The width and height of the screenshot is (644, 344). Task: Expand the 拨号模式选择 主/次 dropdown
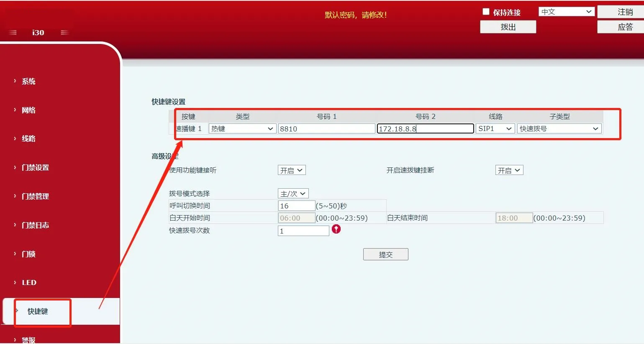point(293,193)
